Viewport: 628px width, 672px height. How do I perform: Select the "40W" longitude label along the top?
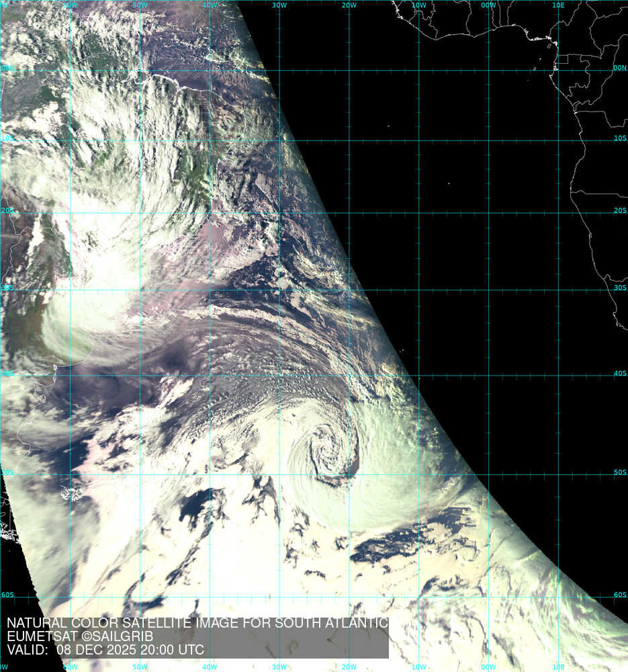pyautogui.click(x=210, y=5)
